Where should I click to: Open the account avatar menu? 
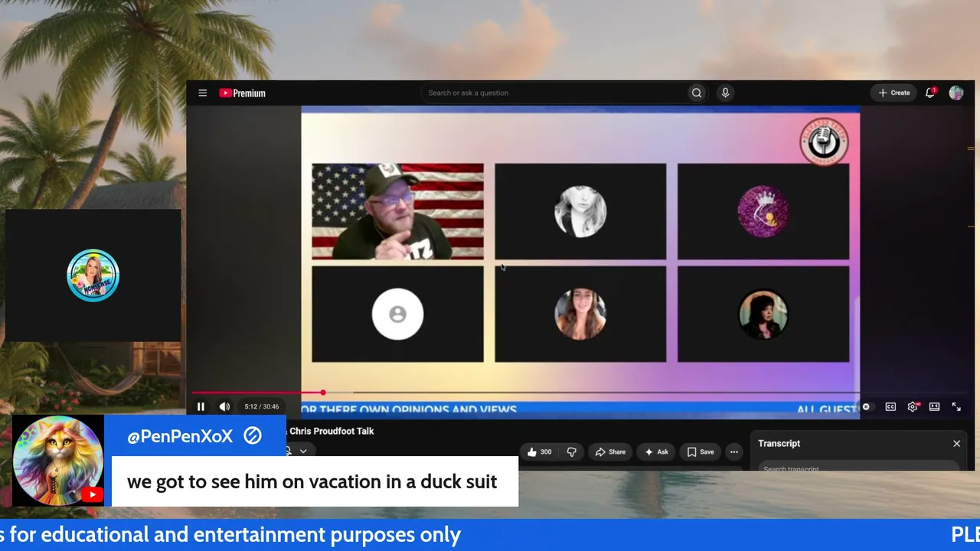tap(956, 93)
